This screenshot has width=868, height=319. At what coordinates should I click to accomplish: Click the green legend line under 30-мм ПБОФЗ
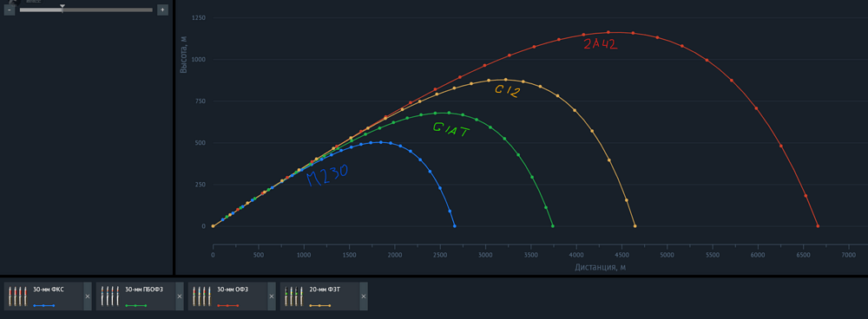[x=135, y=305]
